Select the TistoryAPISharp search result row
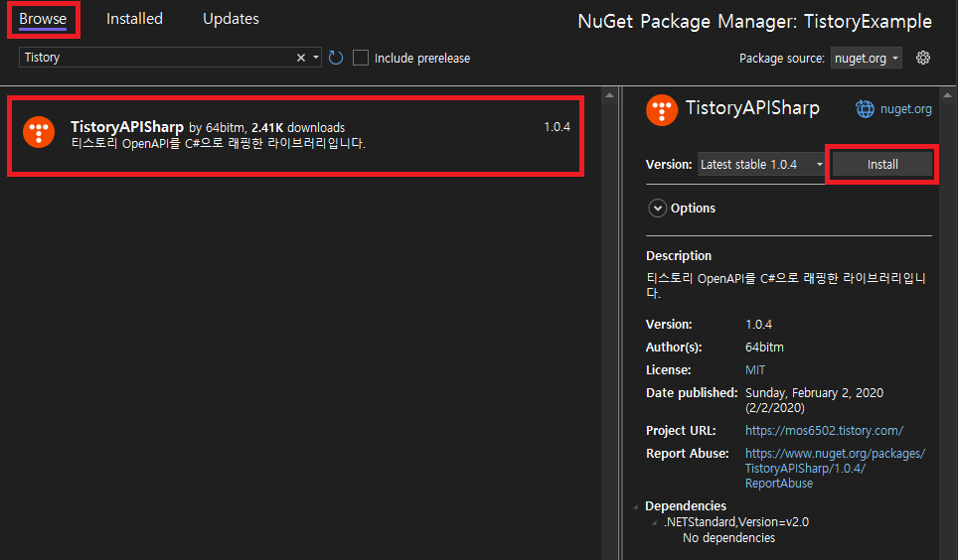This screenshot has width=958, height=560. pos(296,136)
